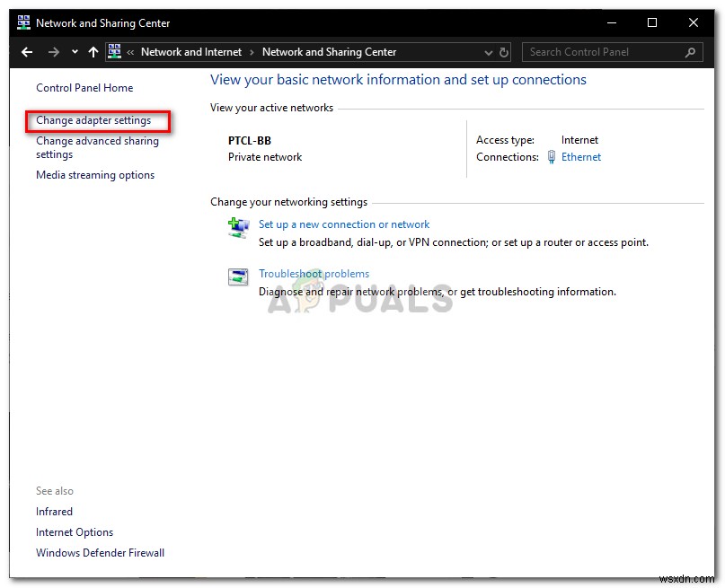Open Internet Options under See also

point(75,532)
